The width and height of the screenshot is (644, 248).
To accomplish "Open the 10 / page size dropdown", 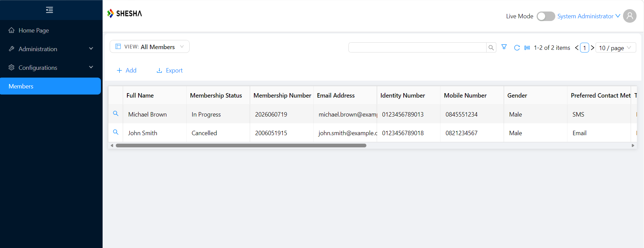I will [616, 48].
